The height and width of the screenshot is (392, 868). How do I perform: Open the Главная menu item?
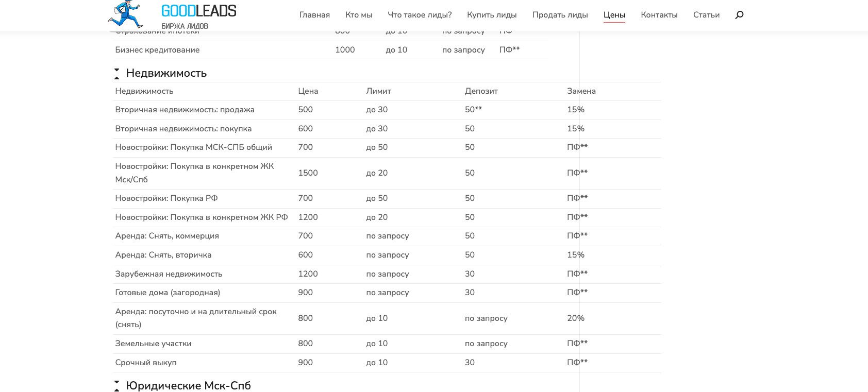[x=314, y=15]
